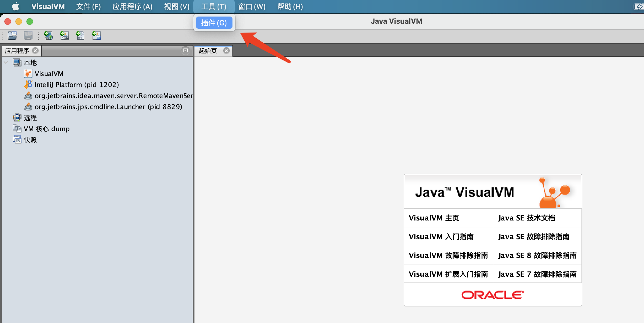Screen dimensions: 644x323
Task: Collapse the 本地 (Local) tree node
Action: click(6, 62)
